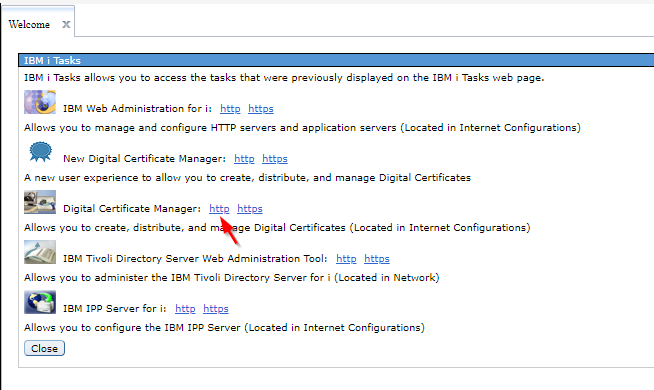Open Tivoli Directory Server tool http link
Image resolution: width=654 pixels, height=390 pixels.
click(346, 259)
